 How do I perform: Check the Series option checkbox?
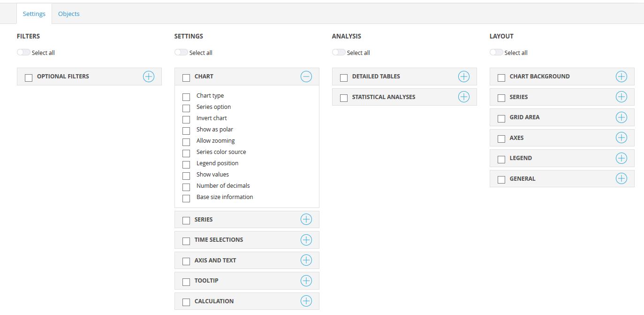coord(186,108)
